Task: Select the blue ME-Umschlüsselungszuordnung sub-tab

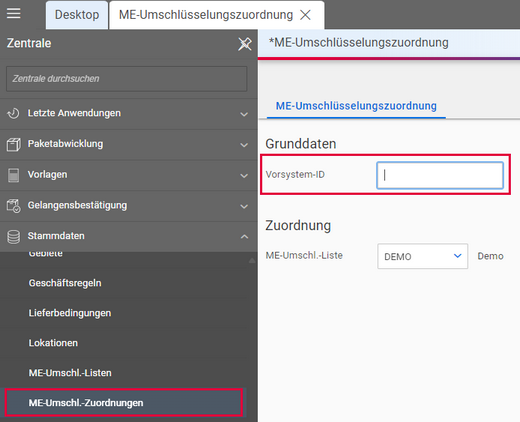Action: pyautogui.click(x=356, y=106)
